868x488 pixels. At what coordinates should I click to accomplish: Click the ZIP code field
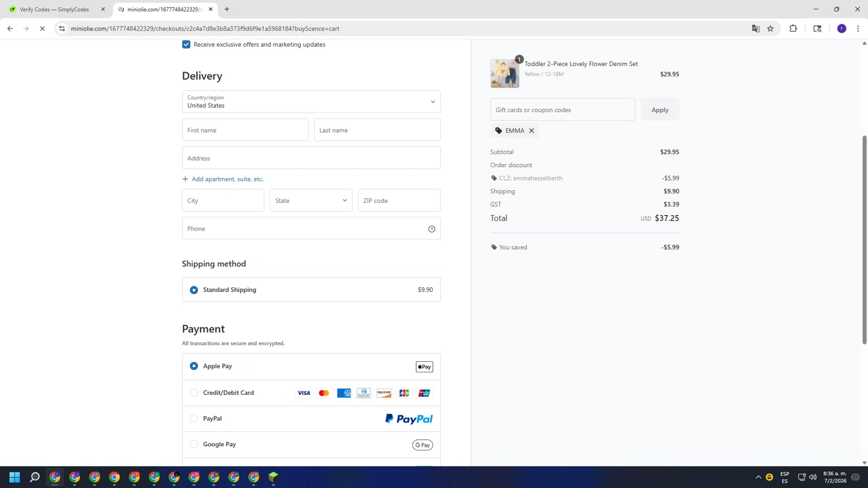pyautogui.click(x=399, y=201)
